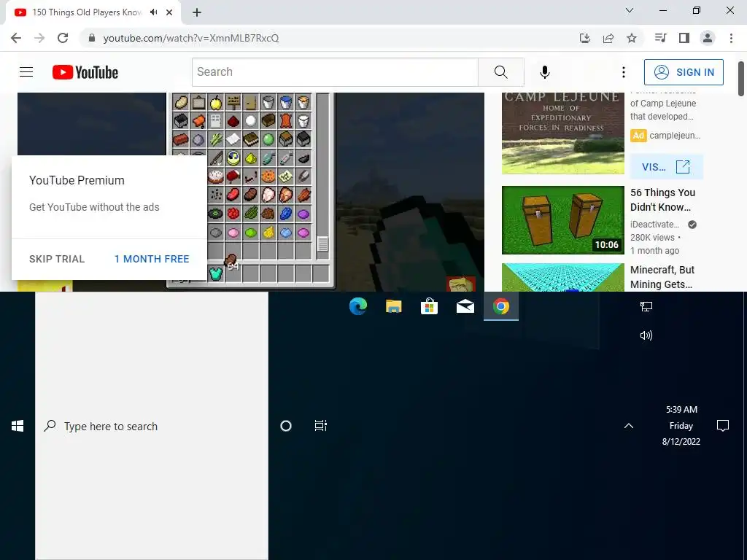Mute the tab using the speaker icon
This screenshot has width=747, height=560.
click(153, 12)
